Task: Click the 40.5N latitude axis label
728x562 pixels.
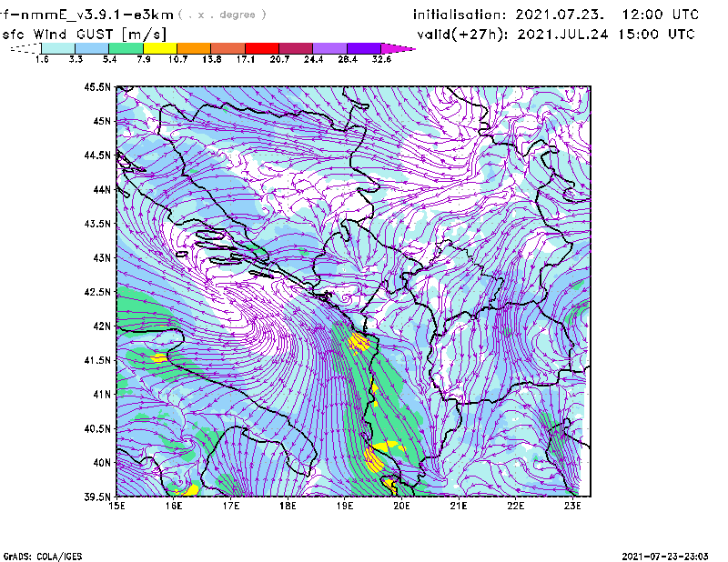Action: point(97,428)
